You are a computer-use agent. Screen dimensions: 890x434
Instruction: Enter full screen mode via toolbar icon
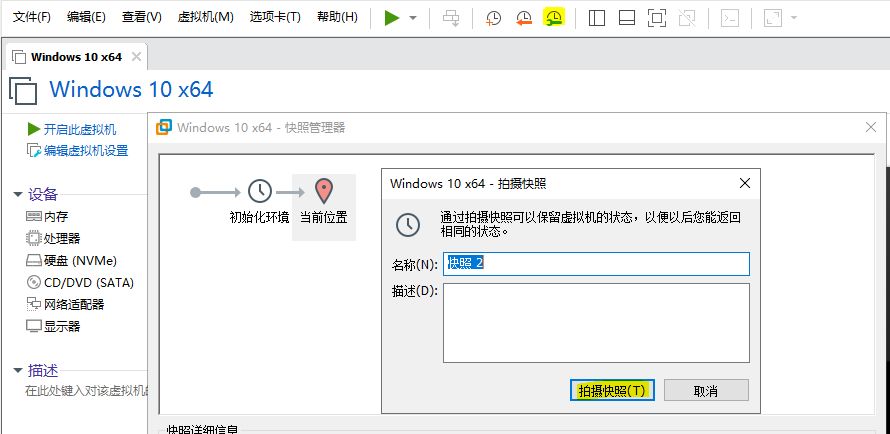point(656,18)
